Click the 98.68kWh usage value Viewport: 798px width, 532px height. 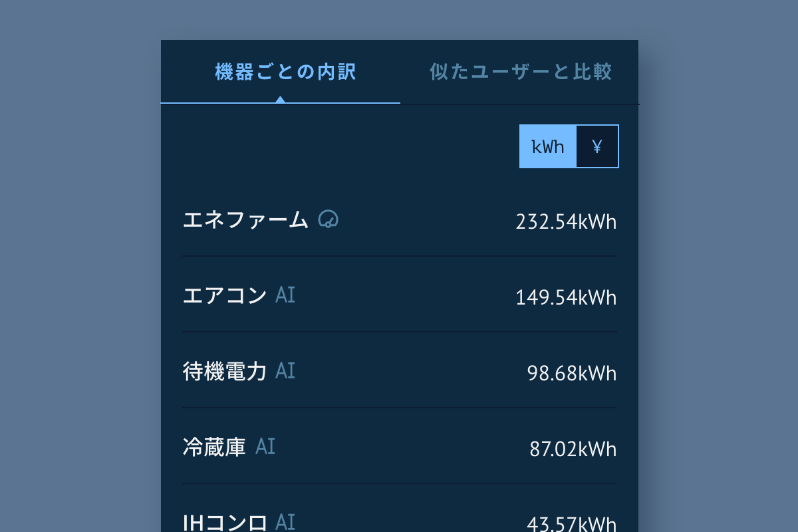(x=572, y=373)
